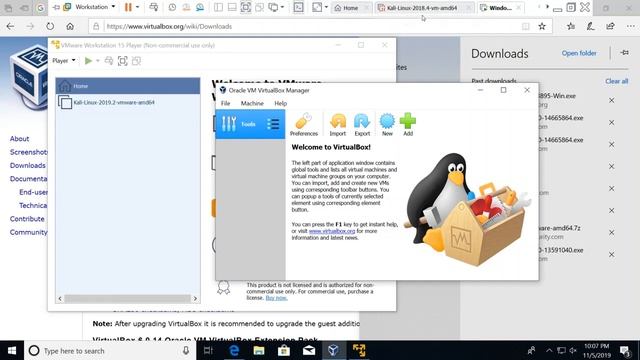Click the Type here to search box
The width and height of the screenshot is (640, 360).
pos(110,351)
